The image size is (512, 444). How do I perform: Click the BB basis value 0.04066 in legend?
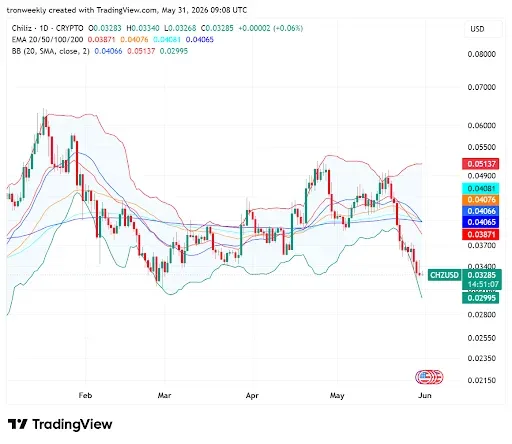pyautogui.click(x=108, y=51)
